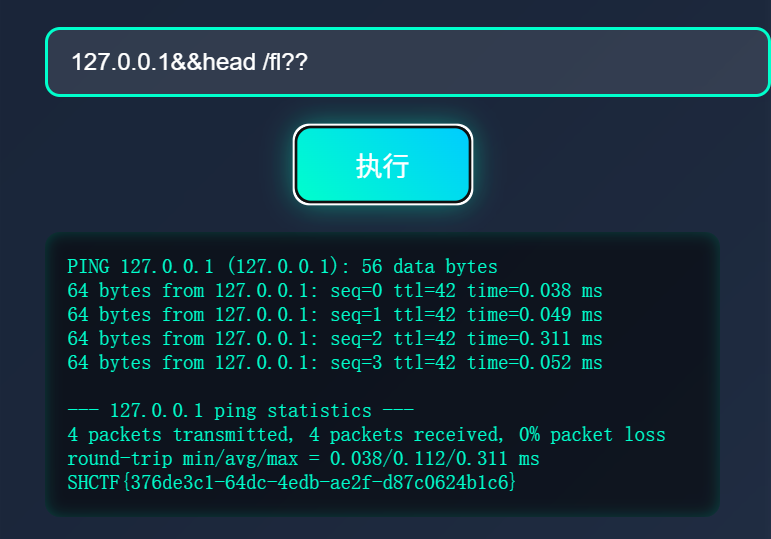Select the seq=3 ping reply line
The image size is (771, 539).
[334, 363]
